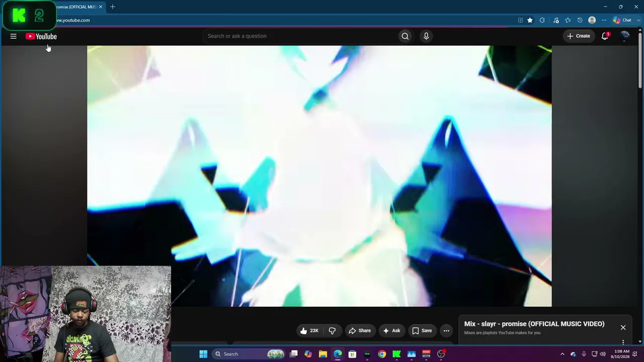Open the browser profile icon
The height and width of the screenshot is (362, 644).
coord(592,20)
